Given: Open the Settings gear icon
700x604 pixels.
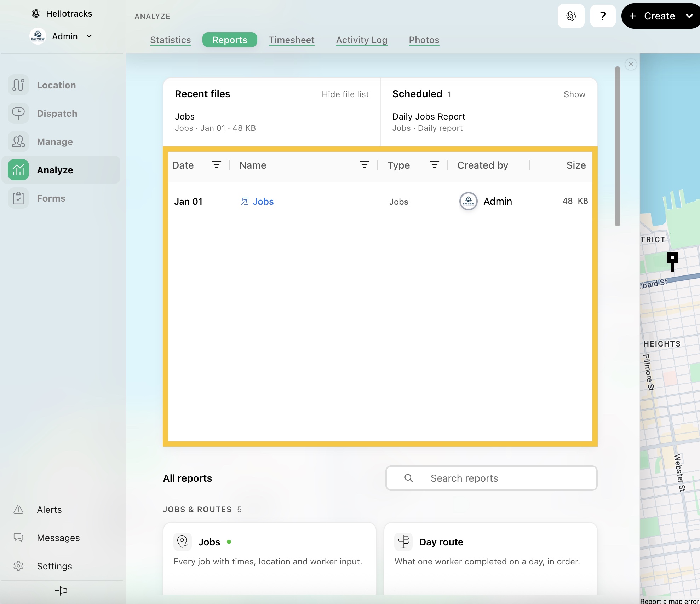Looking at the screenshot, I should pos(18,566).
